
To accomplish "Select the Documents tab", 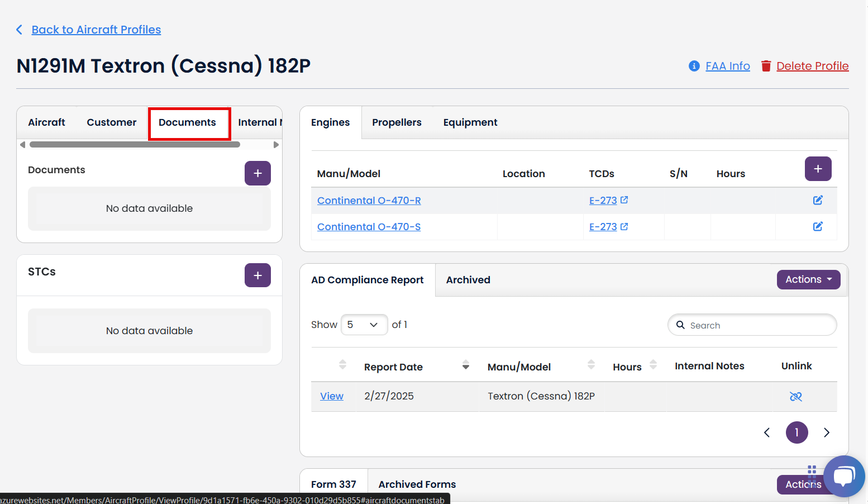I will tap(188, 122).
